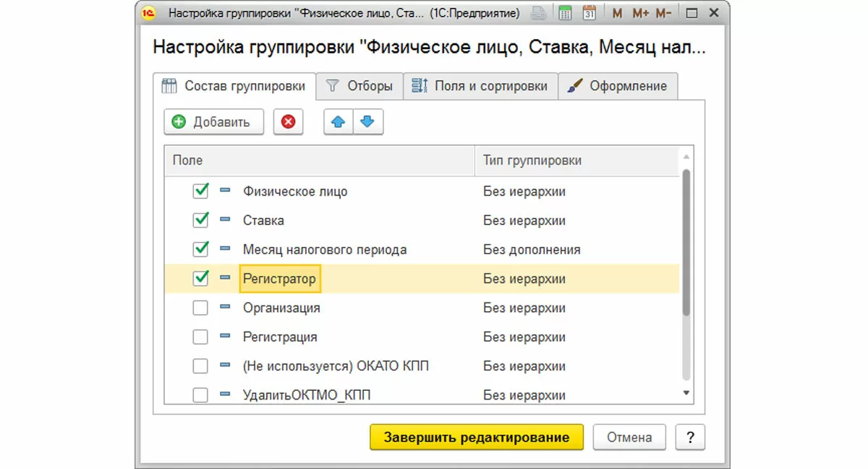
Task: Open the Оформление tab
Action: (617, 86)
